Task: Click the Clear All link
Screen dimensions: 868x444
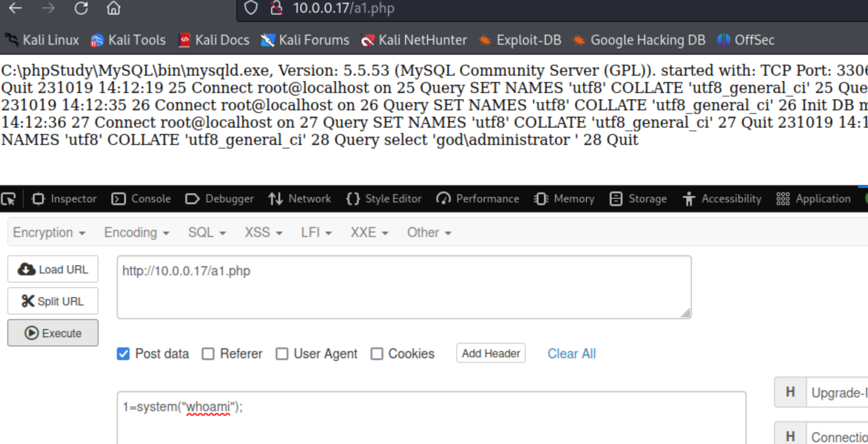Action: (x=571, y=354)
